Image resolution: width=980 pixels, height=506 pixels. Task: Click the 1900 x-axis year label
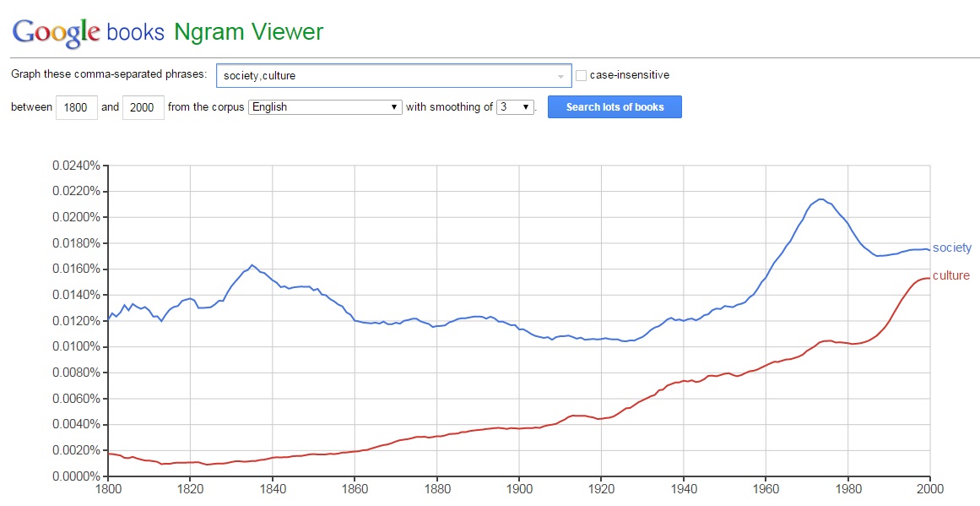click(x=519, y=488)
